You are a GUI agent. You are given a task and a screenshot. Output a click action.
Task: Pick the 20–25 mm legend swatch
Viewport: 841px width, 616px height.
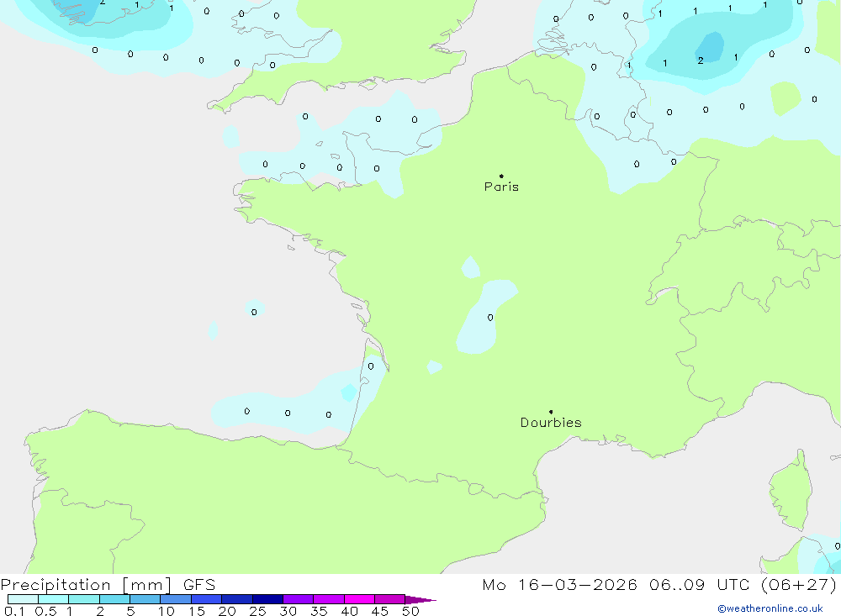coord(237,599)
